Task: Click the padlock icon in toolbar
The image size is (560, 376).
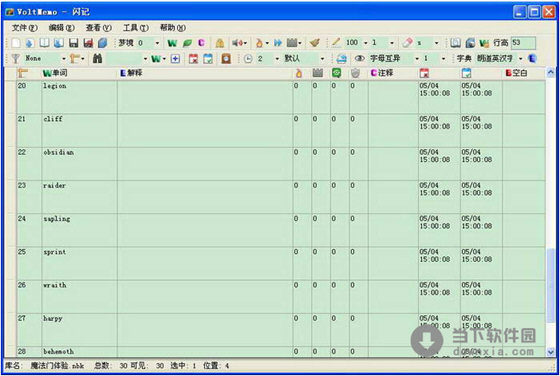Action: [x=220, y=43]
